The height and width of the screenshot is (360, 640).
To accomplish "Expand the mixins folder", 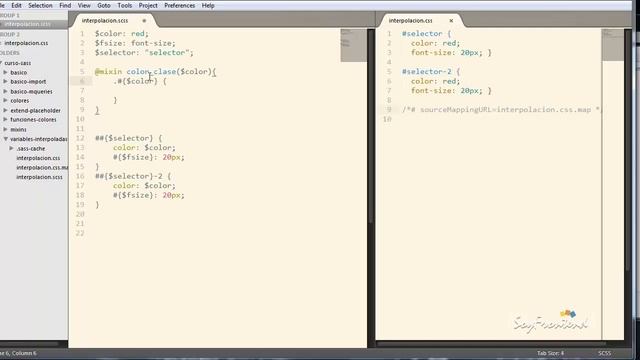I will [x=6, y=129].
